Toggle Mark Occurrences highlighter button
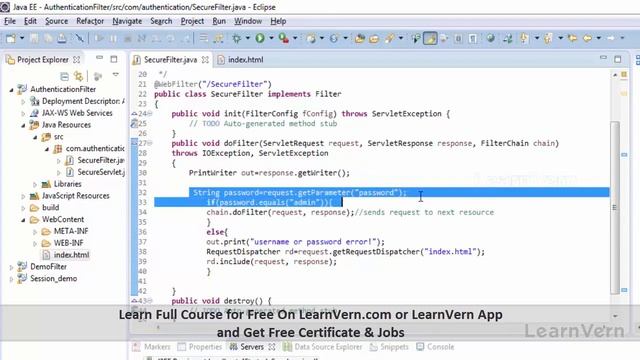 [x=430, y=38]
